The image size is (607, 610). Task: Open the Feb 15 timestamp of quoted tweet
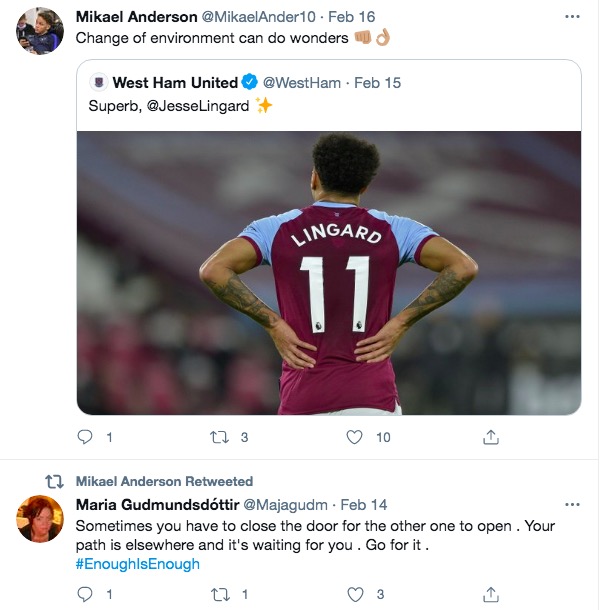[x=377, y=82]
